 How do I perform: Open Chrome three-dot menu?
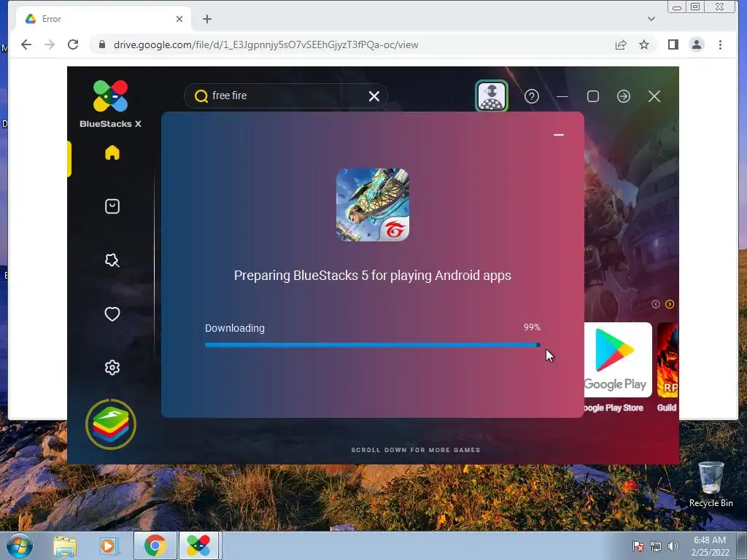(x=720, y=44)
